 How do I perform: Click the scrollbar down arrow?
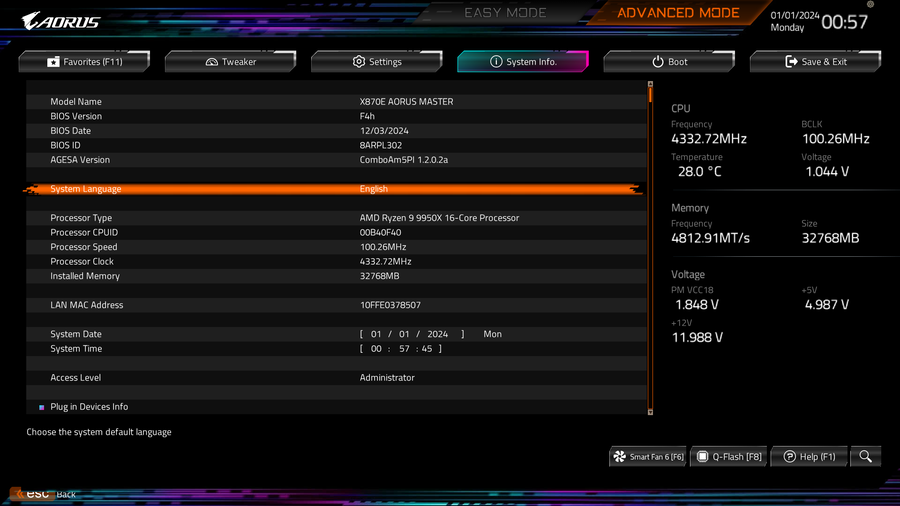pos(650,412)
